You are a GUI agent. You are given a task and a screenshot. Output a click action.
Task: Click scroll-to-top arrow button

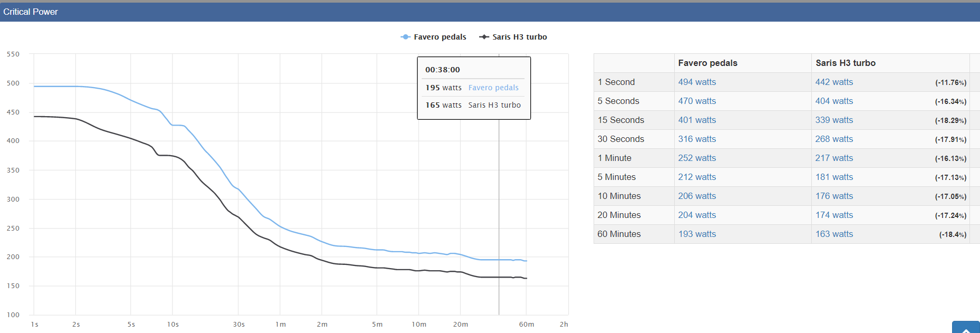tap(966, 327)
